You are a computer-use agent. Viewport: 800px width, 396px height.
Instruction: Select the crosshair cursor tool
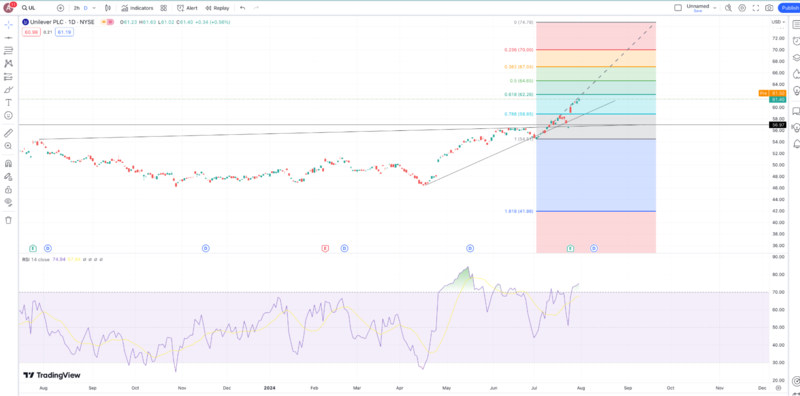8,24
